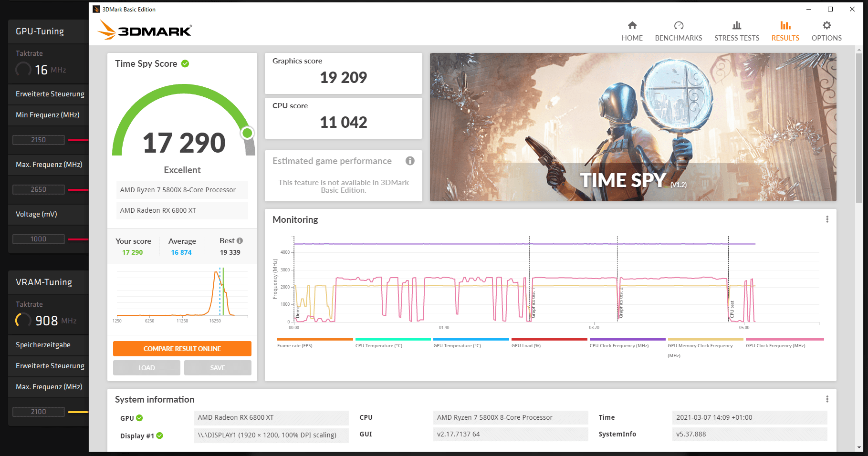The image size is (868, 456).
Task: Click the page vertical scrollbar thumb
Action: [x=859, y=128]
